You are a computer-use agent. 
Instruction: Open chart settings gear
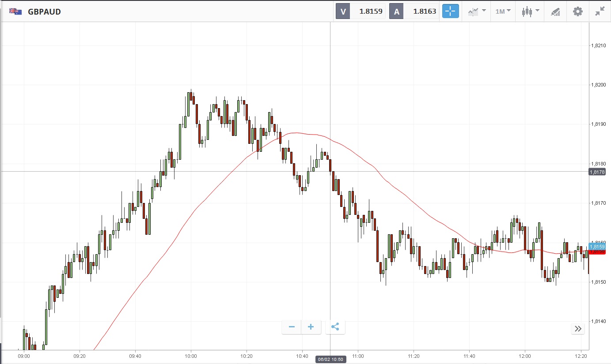[x=578, y=11]
